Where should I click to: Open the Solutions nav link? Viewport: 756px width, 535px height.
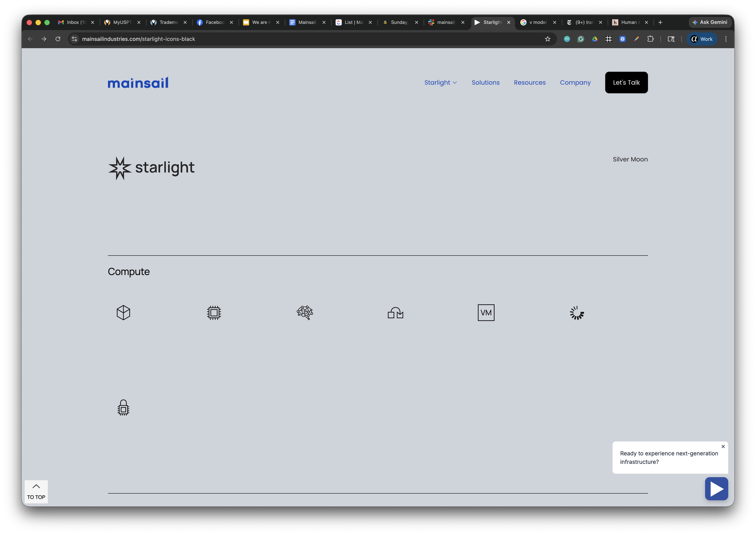[485, 82]
